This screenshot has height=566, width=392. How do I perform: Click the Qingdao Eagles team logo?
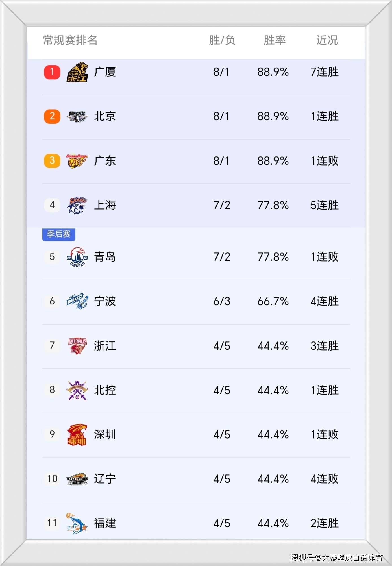(x=77, y=257)
